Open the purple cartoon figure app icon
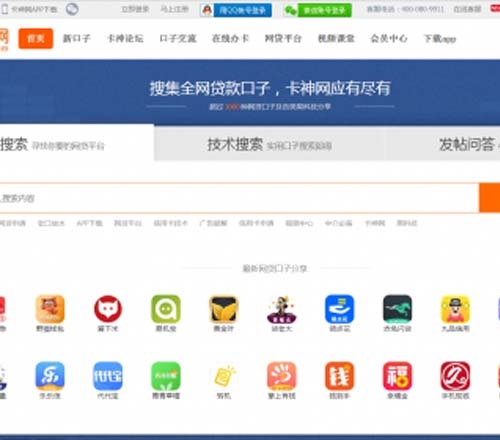This screenshot has height=440, width=500. coord(282,309)
